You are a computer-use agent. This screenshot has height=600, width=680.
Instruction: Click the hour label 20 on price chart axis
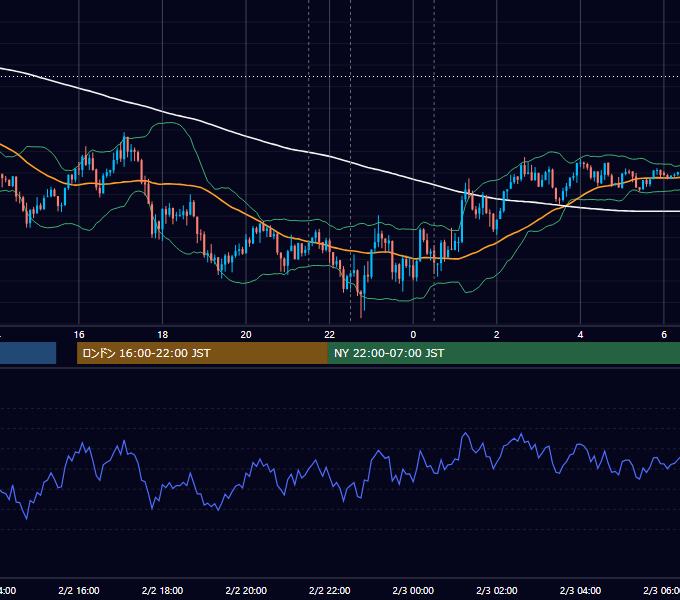point(246,335)
